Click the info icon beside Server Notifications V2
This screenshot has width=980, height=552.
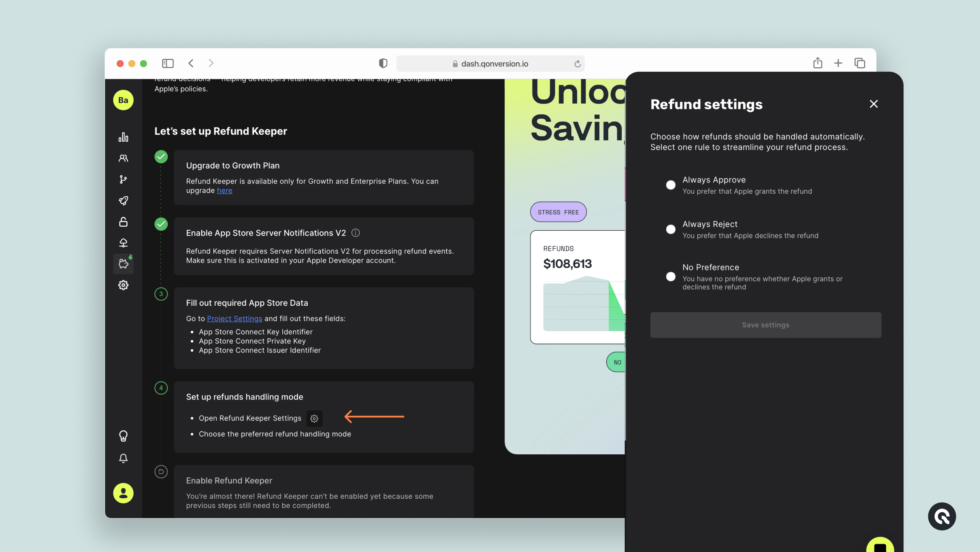click(x=355, y=233)
